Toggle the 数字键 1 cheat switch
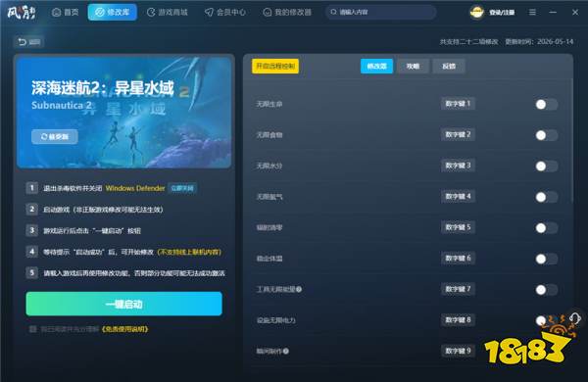This screenshot has width=588, height=382. pyautogui.click(x=547, y=104)
